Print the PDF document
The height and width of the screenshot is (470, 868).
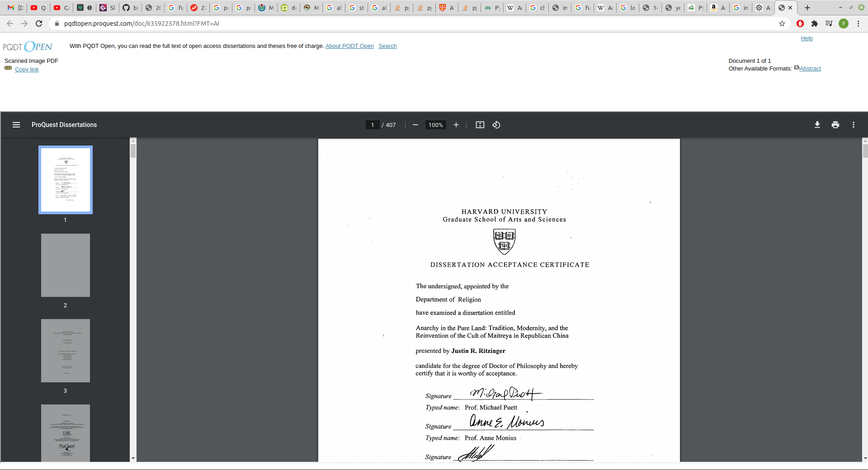click(x=835, y=125)
